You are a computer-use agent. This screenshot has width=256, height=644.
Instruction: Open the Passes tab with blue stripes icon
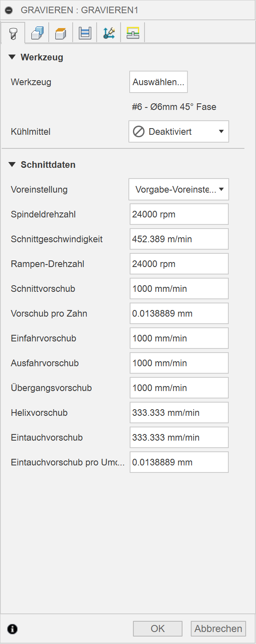85,33
